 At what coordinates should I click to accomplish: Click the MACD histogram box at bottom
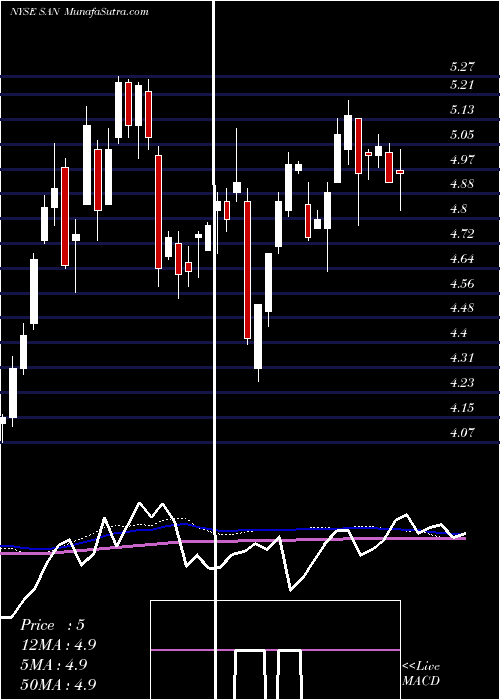(x=275, y=650)
